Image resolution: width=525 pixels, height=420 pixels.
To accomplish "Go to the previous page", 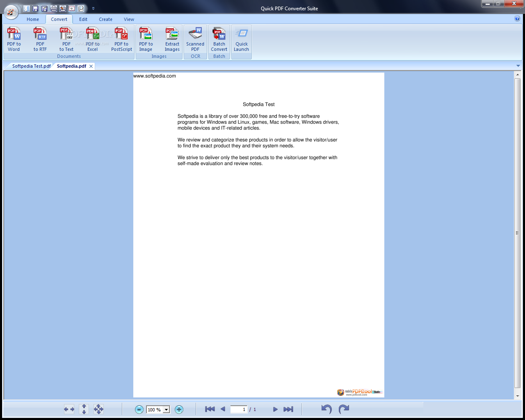I will coord(223,409).
